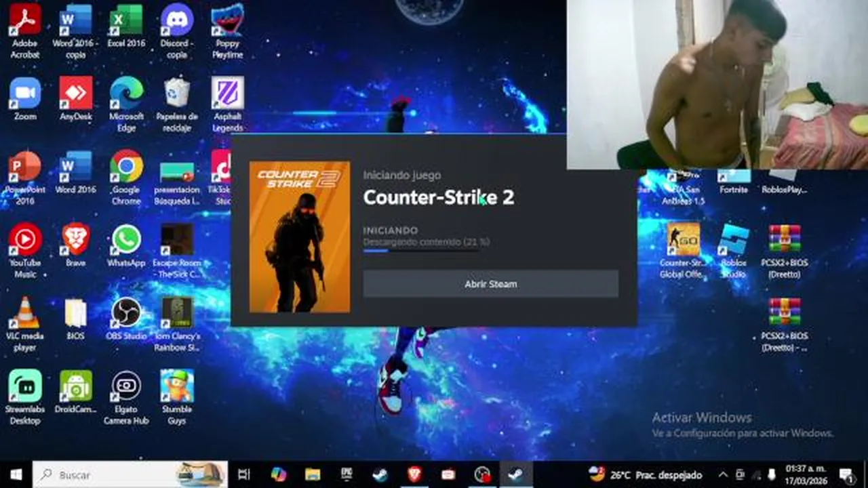Select the Roblox Studio desktop icon
Image resolution: width=868 pixels, height=488 pixels.
point(734,251)
